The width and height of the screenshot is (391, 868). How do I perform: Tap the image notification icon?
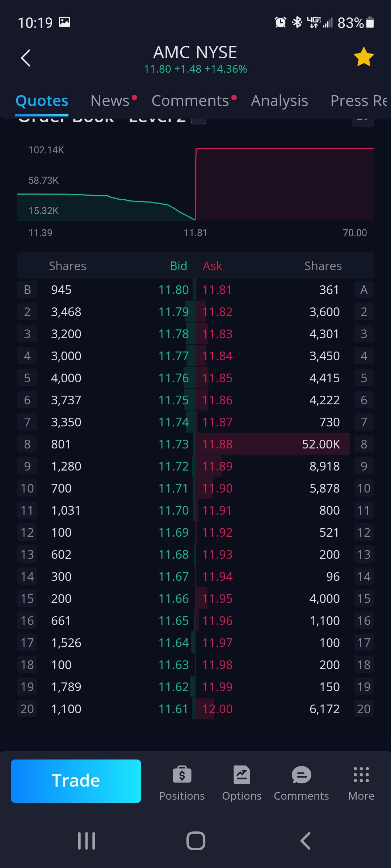click(x=64, y=22)
